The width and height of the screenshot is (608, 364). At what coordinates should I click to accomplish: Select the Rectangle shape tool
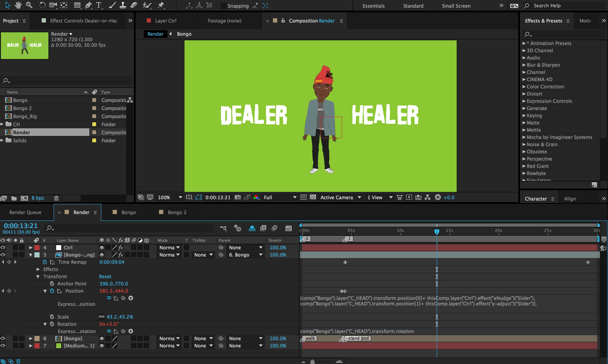pyautogui.click(x=77, y=5)
